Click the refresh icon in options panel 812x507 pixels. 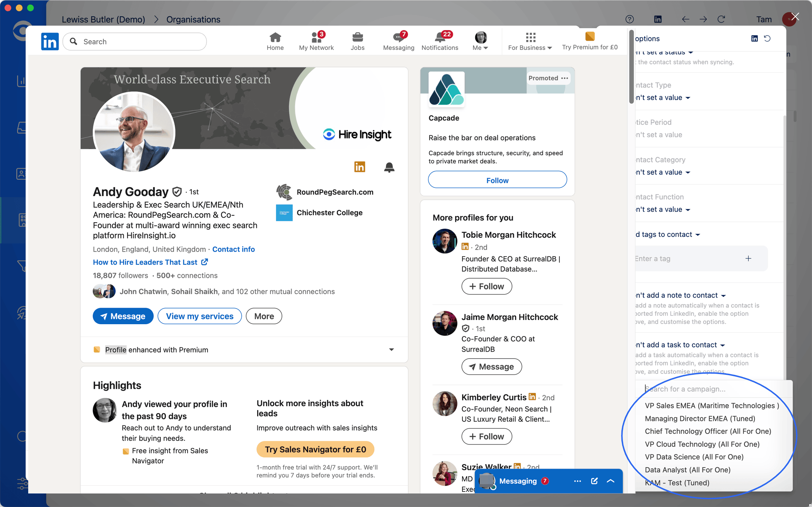(x=768, y=38)
